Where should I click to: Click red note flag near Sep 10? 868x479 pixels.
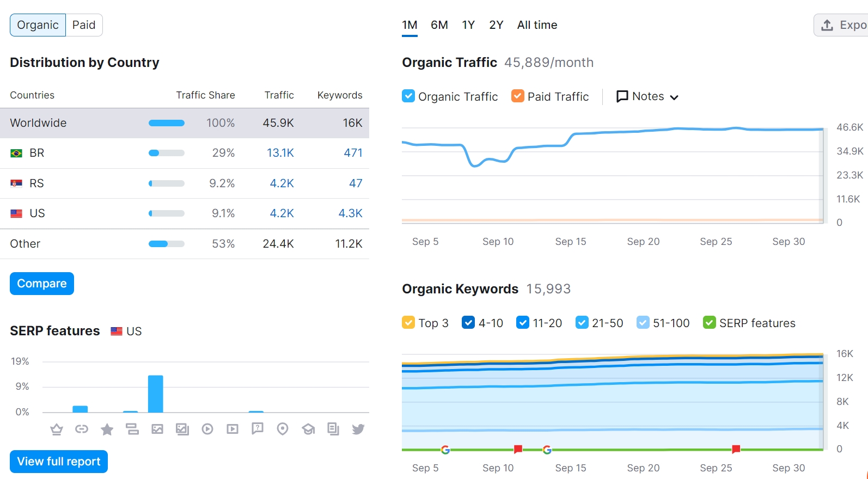pyautogui.click(x=518, y=449)
